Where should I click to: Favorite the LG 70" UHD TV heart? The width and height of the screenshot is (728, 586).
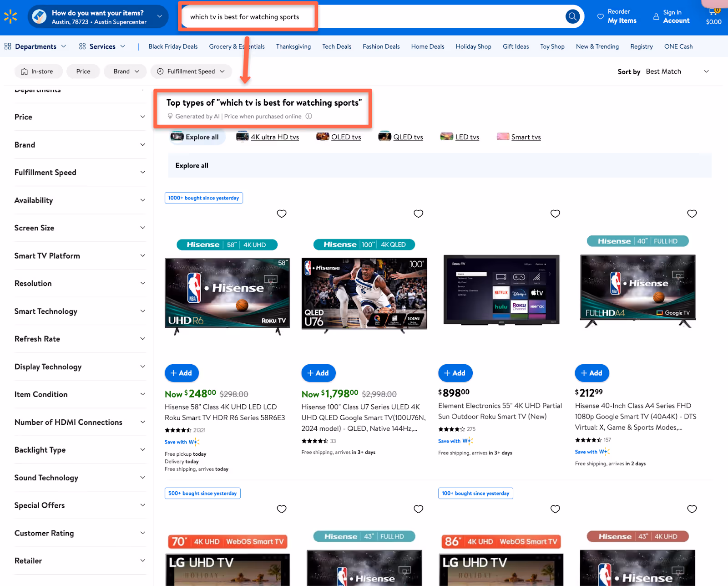pos(282,509)
